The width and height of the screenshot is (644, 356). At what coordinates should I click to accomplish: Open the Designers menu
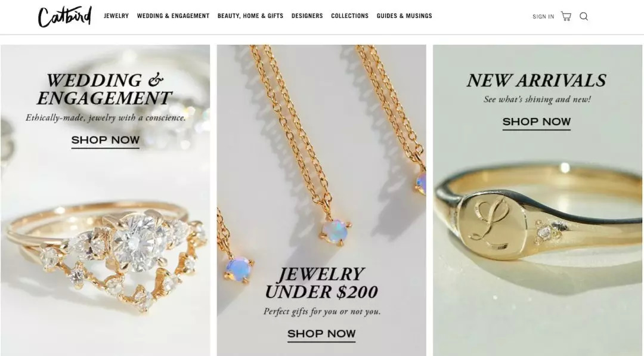click(307, 16)
